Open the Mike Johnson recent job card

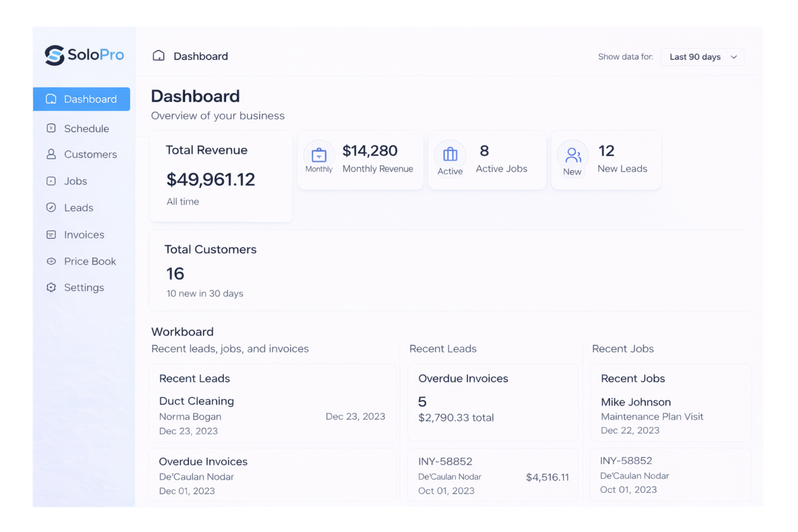click(671, 402)
